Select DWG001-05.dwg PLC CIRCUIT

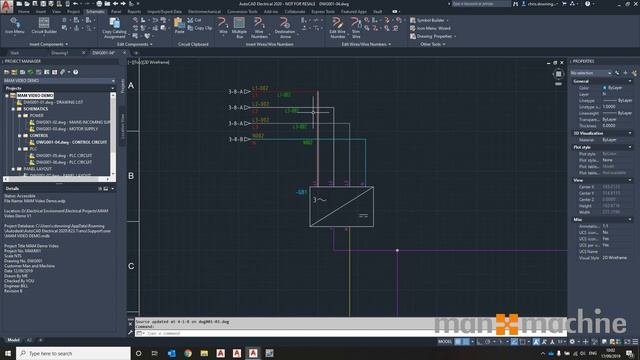tap(64, 156)
